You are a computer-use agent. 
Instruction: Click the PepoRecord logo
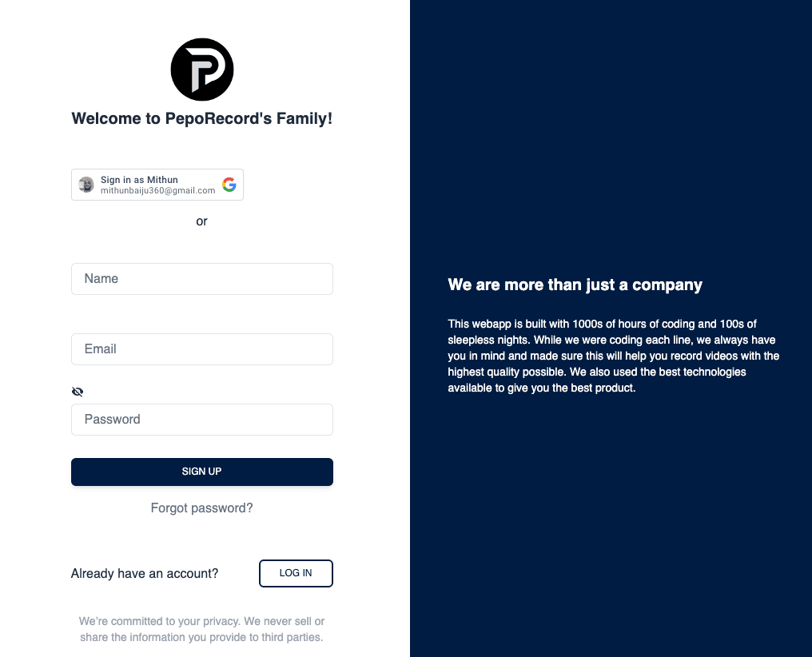tap(202, 70)
